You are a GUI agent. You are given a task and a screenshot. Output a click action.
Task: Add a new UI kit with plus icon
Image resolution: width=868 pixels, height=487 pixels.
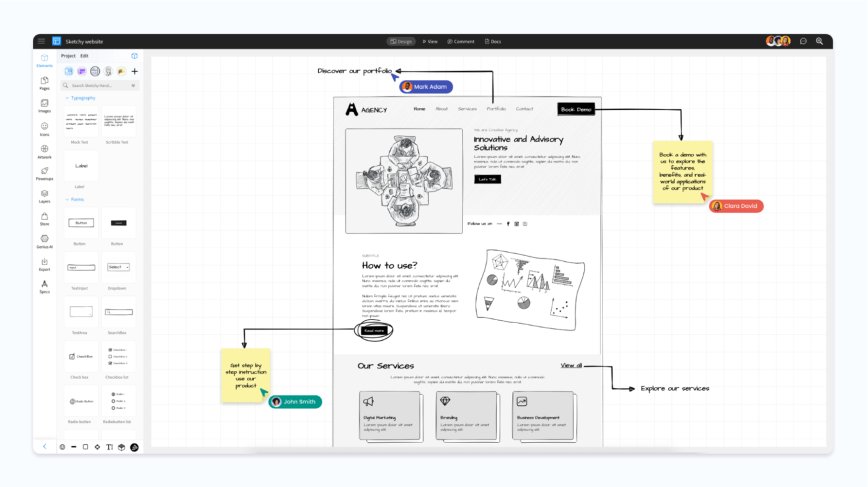pos(135,71)
